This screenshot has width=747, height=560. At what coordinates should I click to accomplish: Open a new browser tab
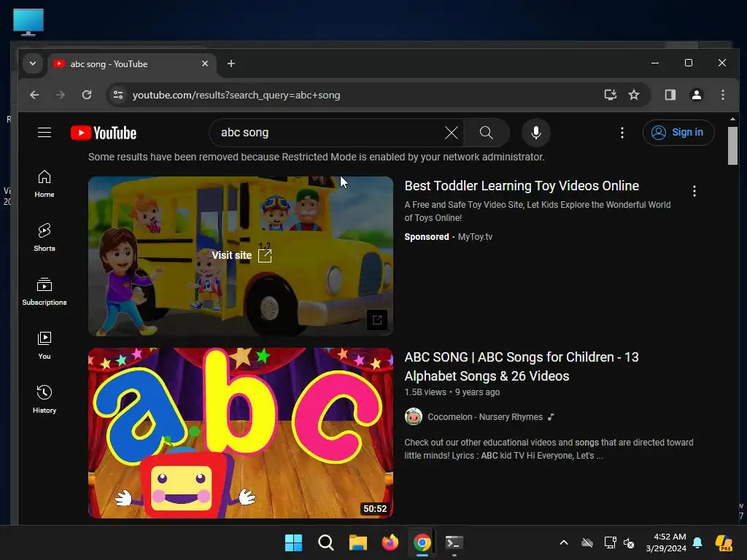click(x=231, y=63)
